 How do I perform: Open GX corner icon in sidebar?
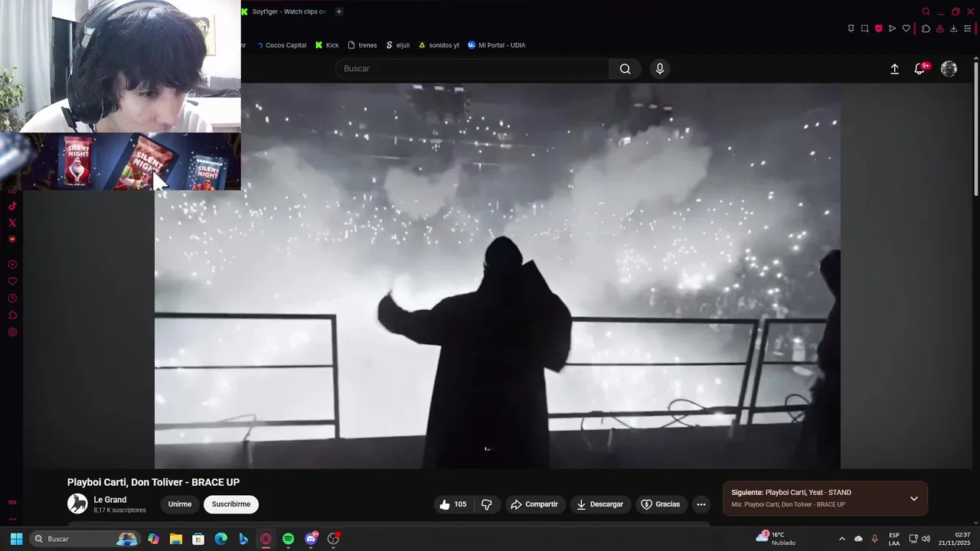pyautogui.click(x=12, y=502)
